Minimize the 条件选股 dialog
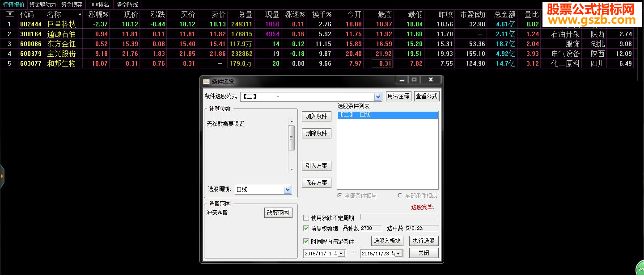The height and width of the screenshot is (275, 644). pos(402,80)
